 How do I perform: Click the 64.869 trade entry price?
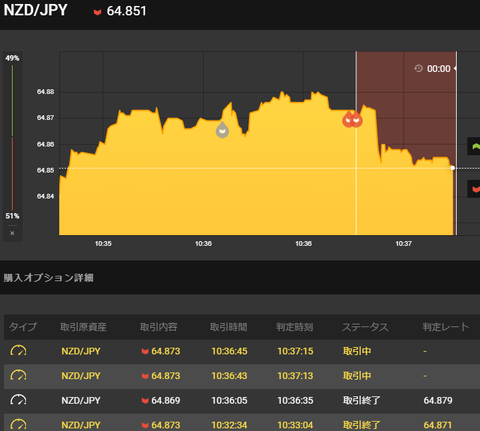coord(166,400)
